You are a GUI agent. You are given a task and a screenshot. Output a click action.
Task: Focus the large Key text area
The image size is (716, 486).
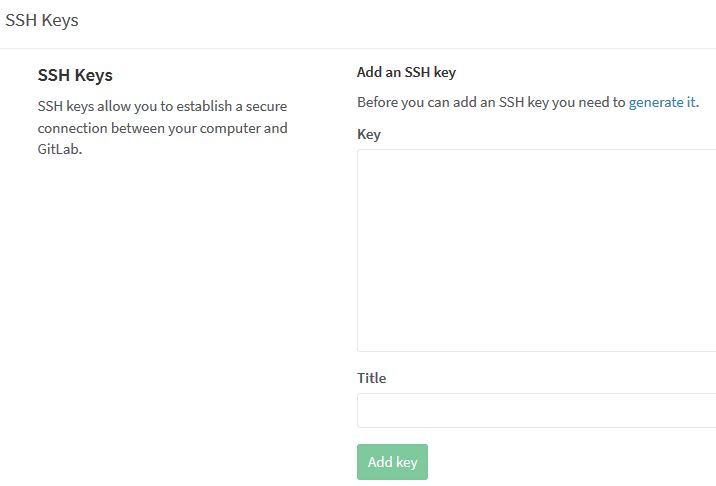(537, 250)
